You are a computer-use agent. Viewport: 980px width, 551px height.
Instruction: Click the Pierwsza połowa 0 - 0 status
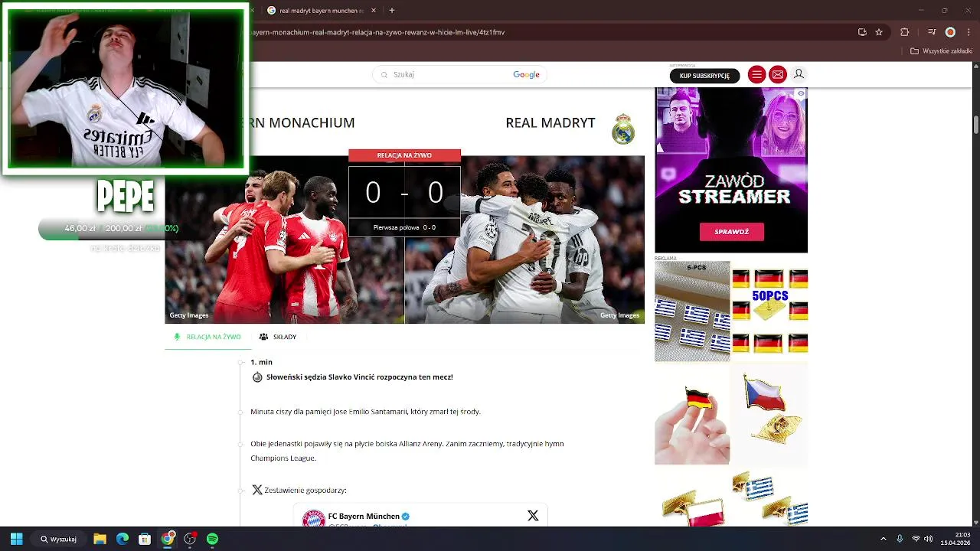click(404, 227)
